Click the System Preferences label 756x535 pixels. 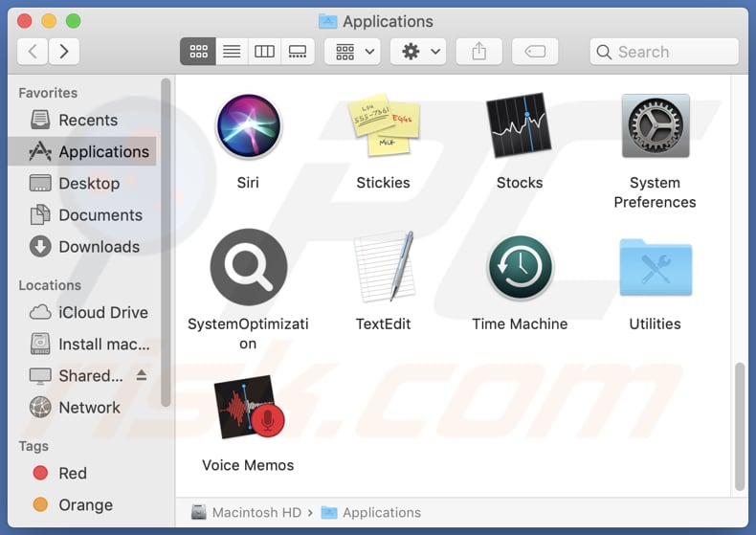[656, 192]
